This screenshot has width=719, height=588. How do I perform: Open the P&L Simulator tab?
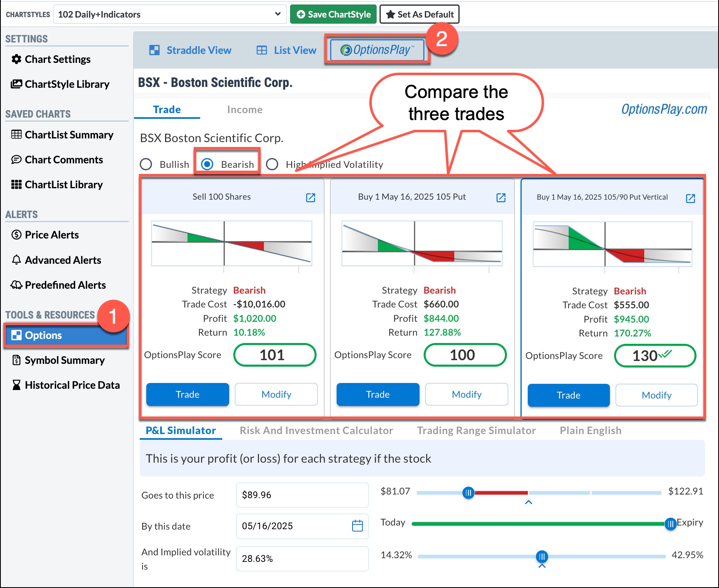[x=181, y=430]
